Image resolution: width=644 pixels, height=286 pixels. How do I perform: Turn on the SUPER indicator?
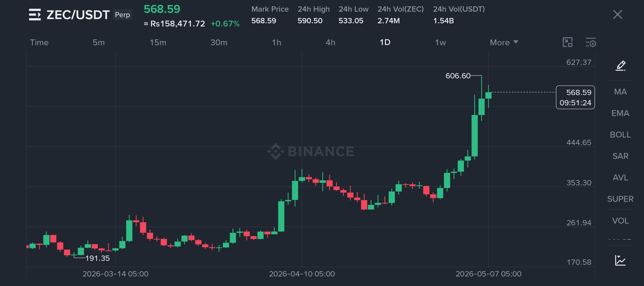[x=620, y=199]
